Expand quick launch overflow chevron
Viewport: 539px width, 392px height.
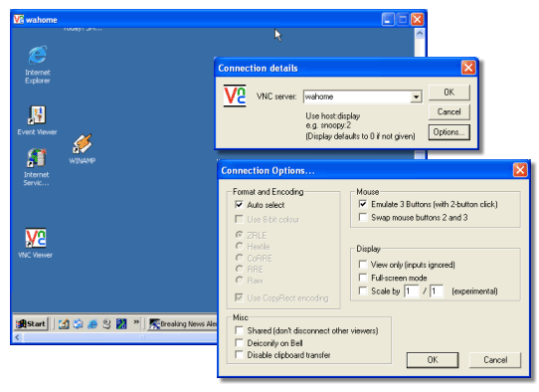tap(136, 321)
